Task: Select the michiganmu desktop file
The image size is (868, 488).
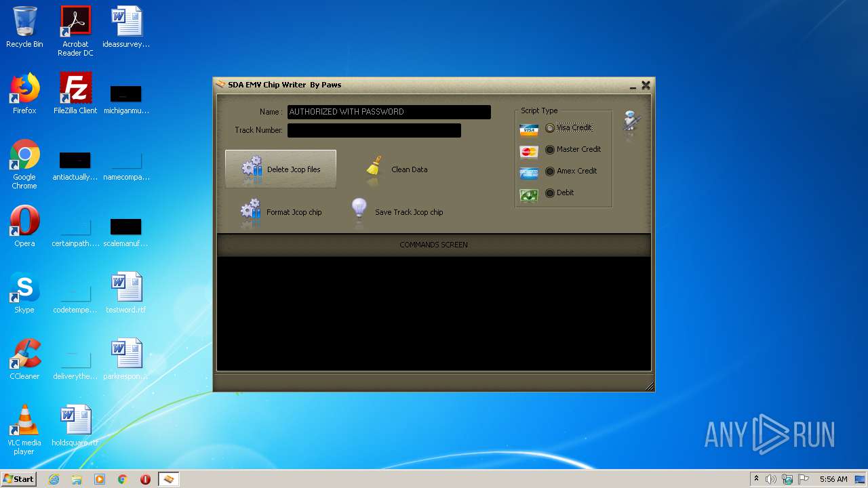Action: tap(126, 99)
